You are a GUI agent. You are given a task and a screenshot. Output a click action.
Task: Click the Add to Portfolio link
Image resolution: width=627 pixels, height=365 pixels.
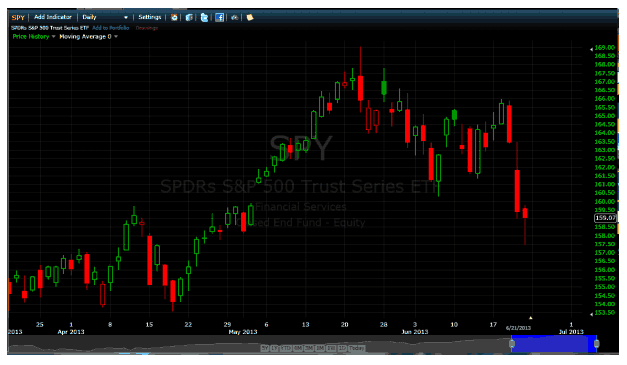111,28
